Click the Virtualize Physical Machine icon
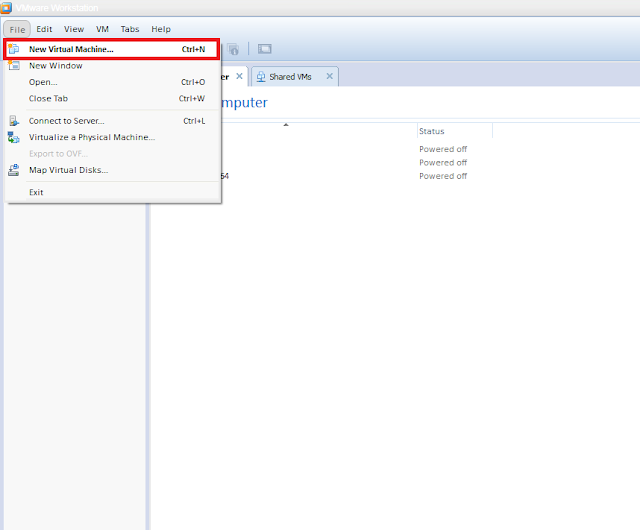Screen dimensions: 640x530 (x=13, y=138)
